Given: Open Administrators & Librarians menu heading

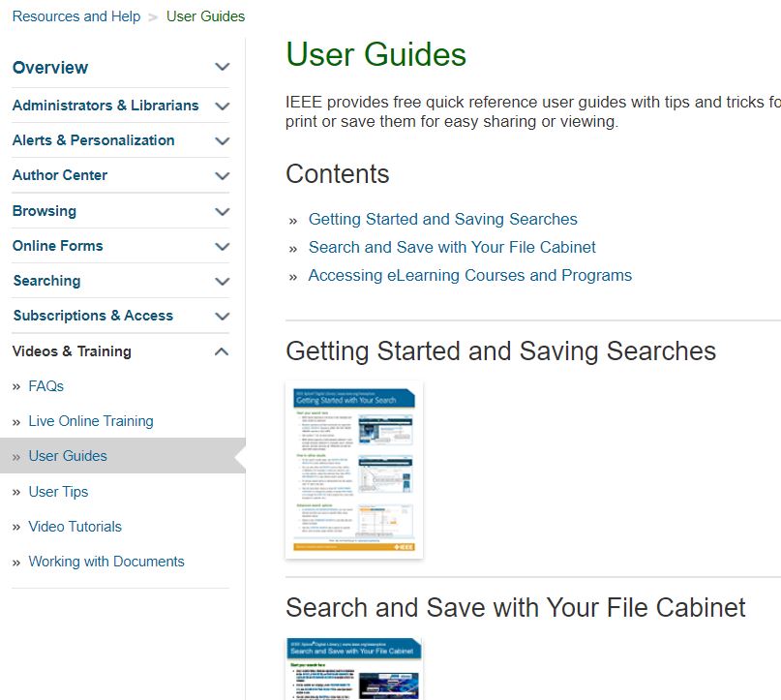Looking at the screenshot, I should click(105, 106).
